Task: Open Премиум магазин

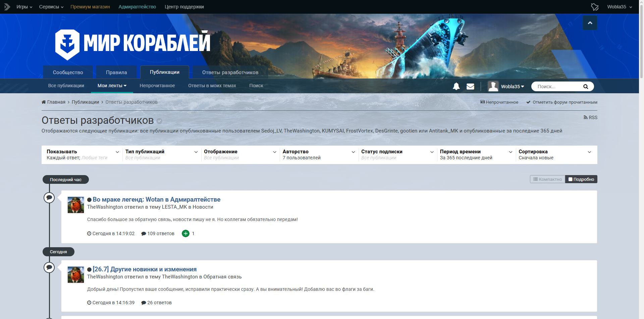Action: pos(90,7)
